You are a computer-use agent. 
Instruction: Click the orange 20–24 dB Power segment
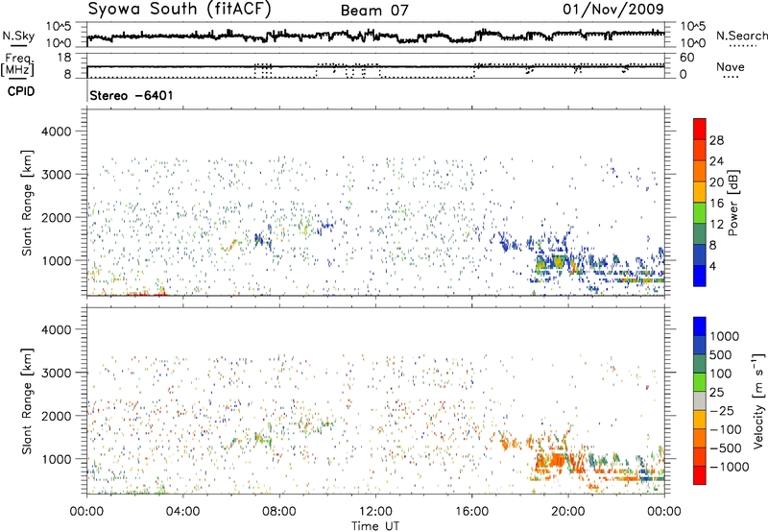tap(700, 171)
